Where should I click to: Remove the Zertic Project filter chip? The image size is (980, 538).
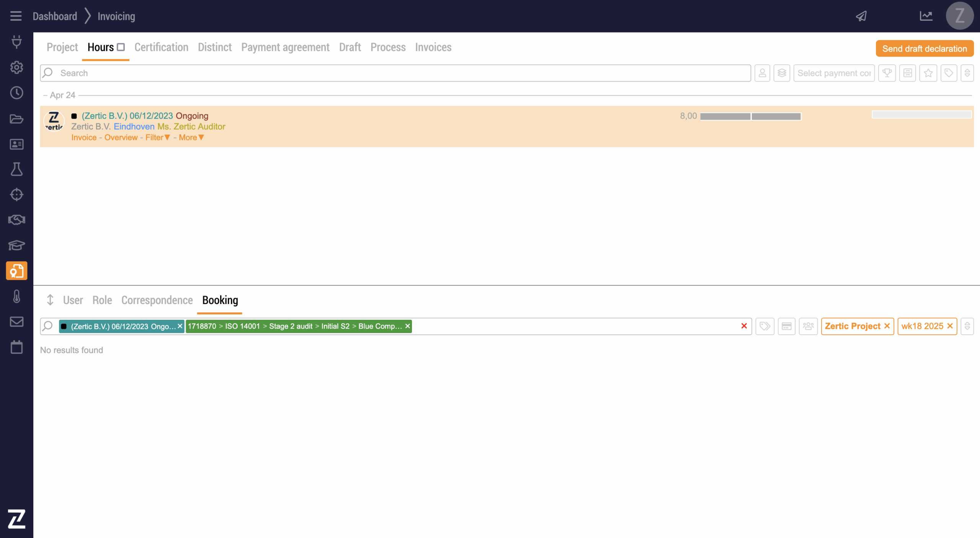(887, 326)
